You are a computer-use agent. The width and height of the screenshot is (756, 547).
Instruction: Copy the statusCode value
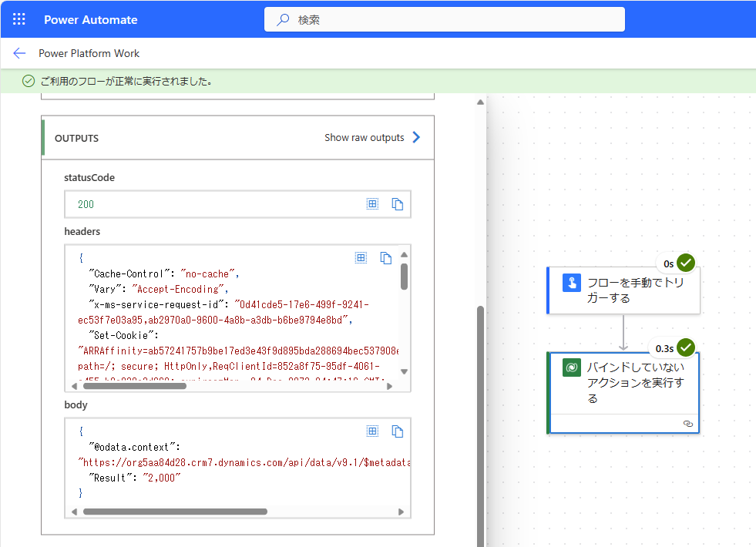point(398,204)
